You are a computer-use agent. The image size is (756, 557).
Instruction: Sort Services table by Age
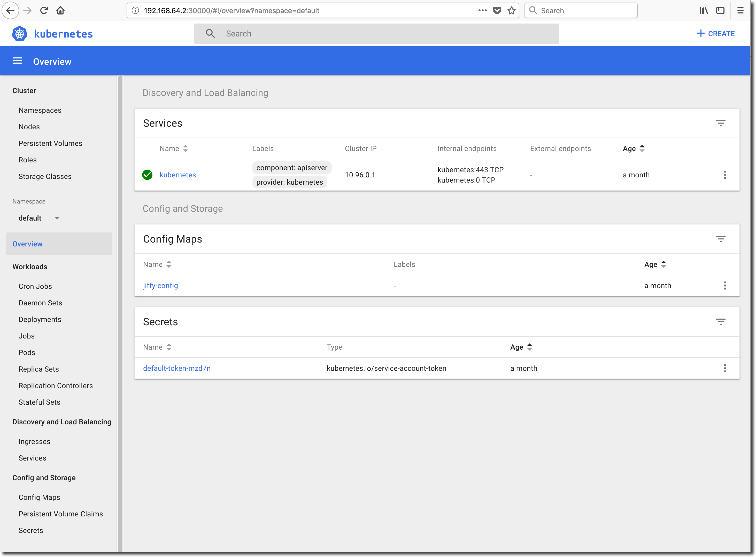pyautogui.click(x=634, y=148)
